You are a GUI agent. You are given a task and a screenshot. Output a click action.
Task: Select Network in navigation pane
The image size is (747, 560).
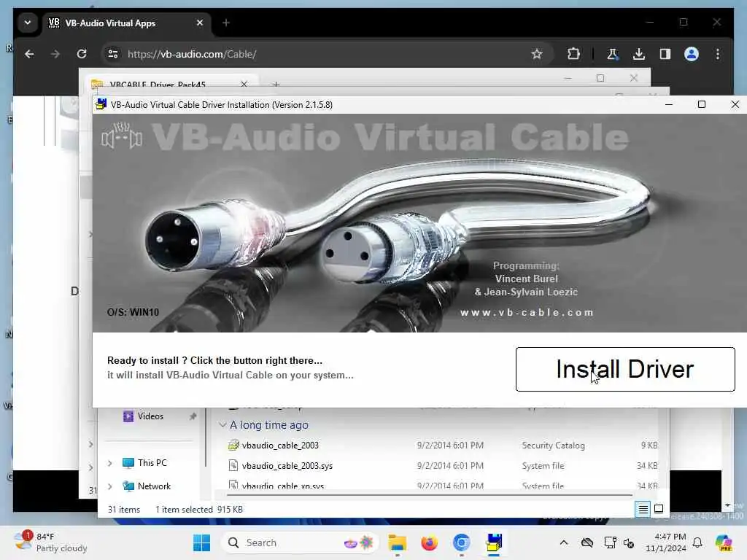click(155, 486)
